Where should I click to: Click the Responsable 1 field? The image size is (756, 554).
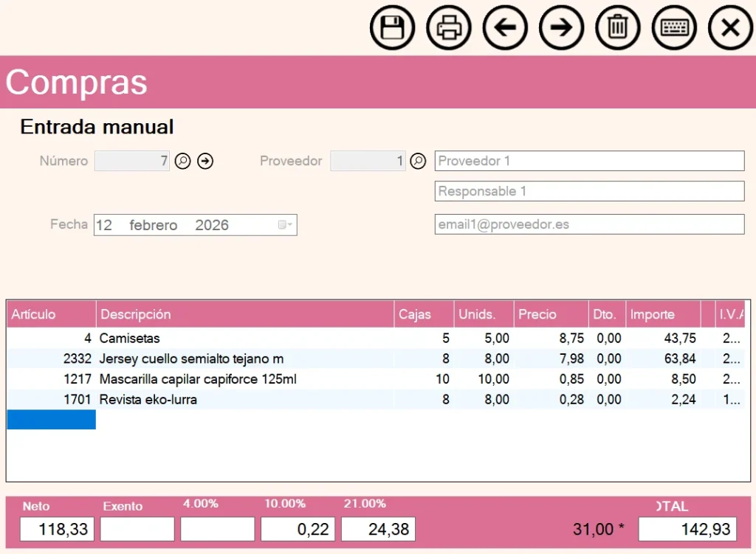pos(589,191)
